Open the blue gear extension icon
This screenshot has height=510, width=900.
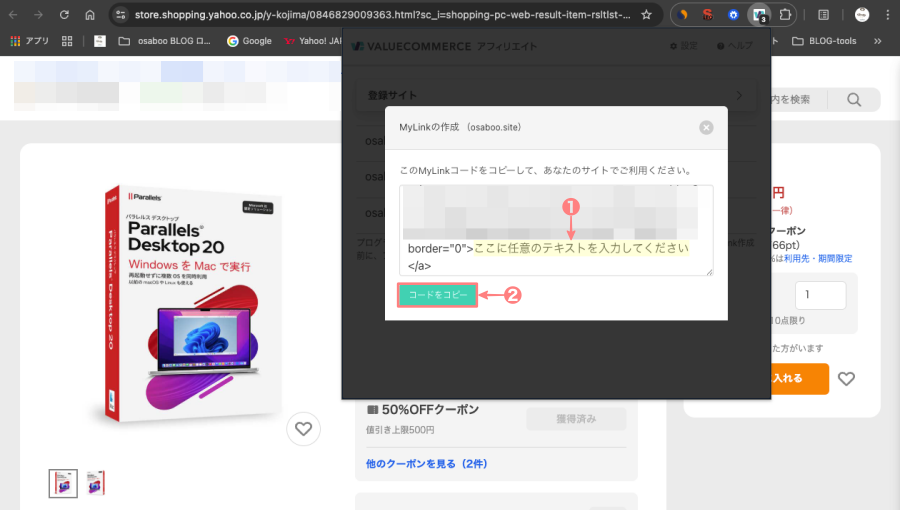pos(733,15)
